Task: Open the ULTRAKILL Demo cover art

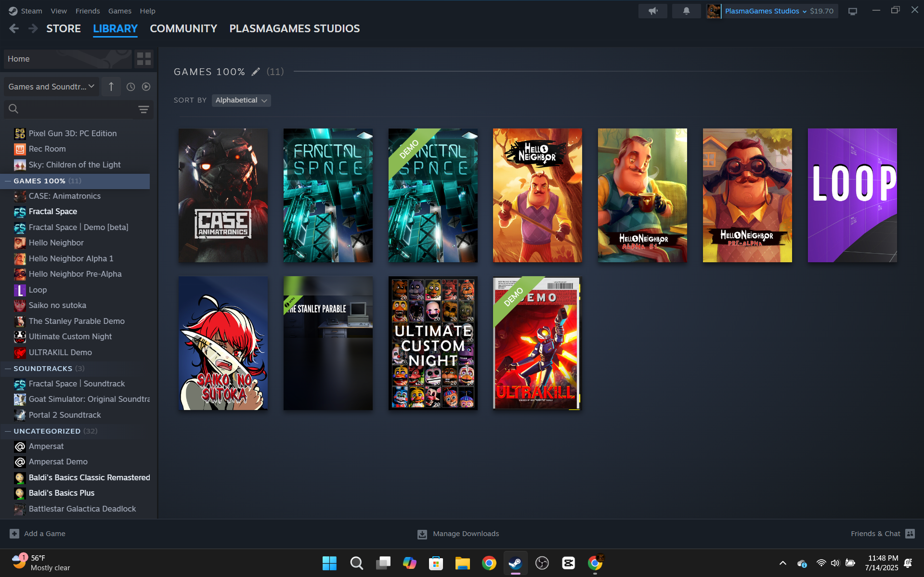Action: click(537, 343)
